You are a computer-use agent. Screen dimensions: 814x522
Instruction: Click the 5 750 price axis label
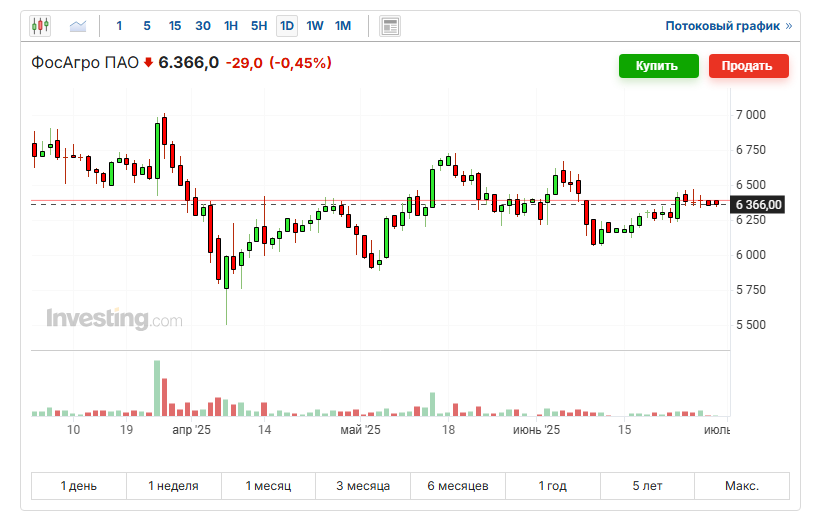751,290
